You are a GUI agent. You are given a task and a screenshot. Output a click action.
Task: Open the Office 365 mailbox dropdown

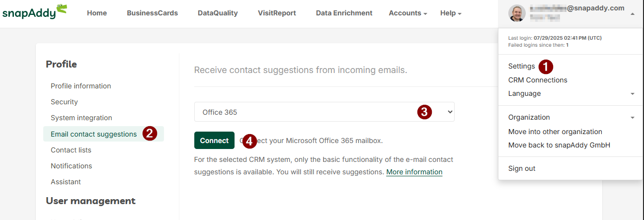click(324, 112)
